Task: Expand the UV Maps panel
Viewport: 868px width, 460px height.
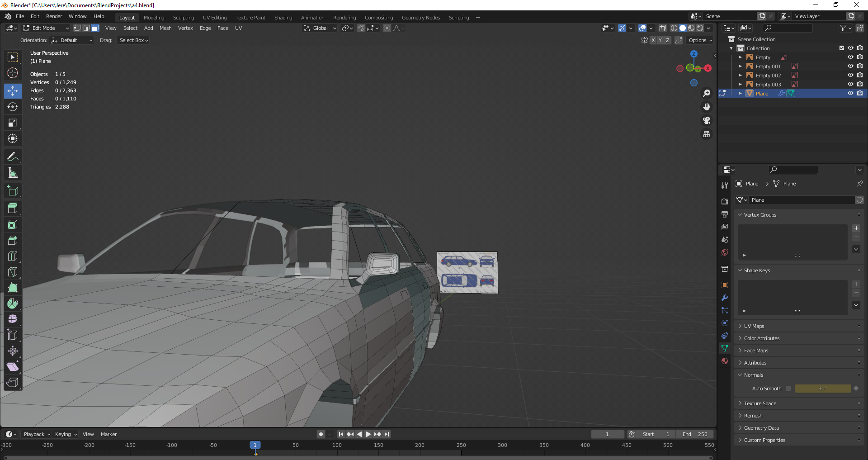Action: pos(754,326)
